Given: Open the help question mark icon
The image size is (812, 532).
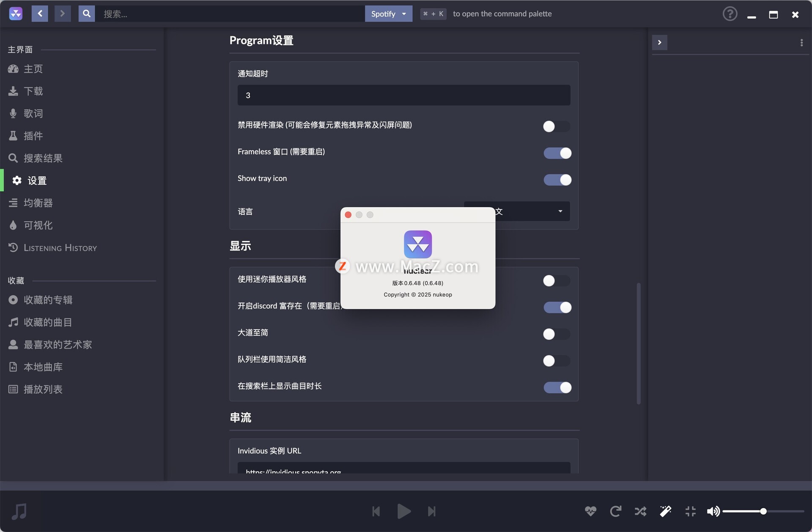Looking at the screenshot, I should click(730, 14).
